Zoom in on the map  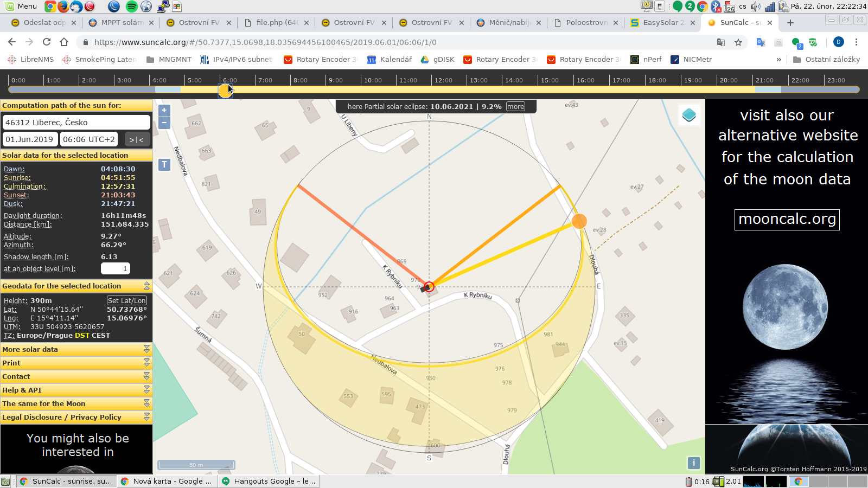click(x=164, y=111)
